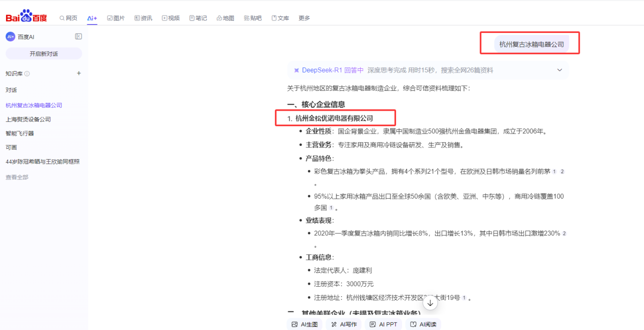
Task: Open conversation 杭州复古冰箱电器公司 in sidebar
Action: (34, 105)
